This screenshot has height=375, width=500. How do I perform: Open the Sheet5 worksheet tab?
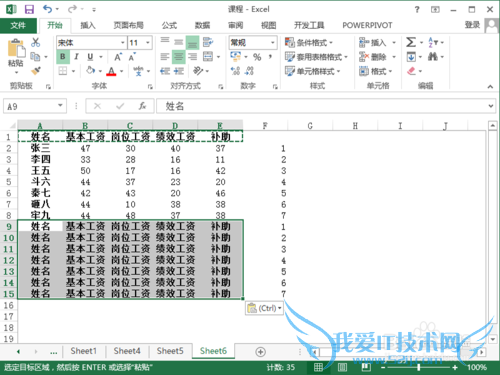click(170, 351)
